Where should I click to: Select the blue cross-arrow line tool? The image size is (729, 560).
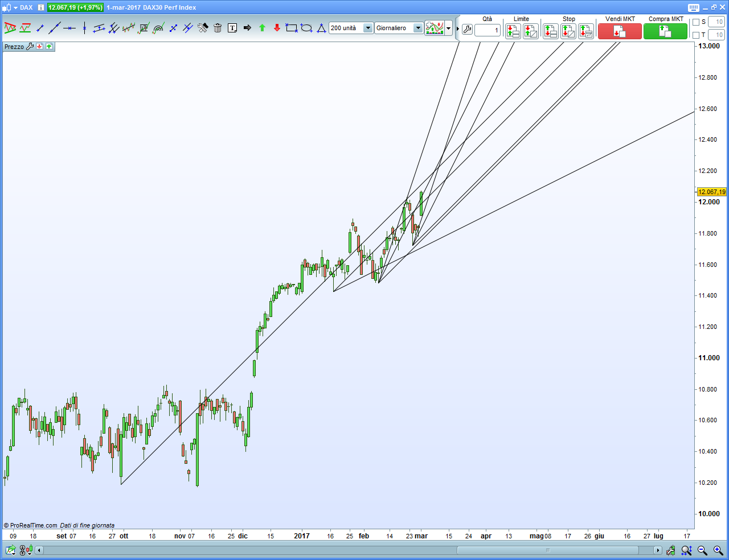(x=173, y=28)
